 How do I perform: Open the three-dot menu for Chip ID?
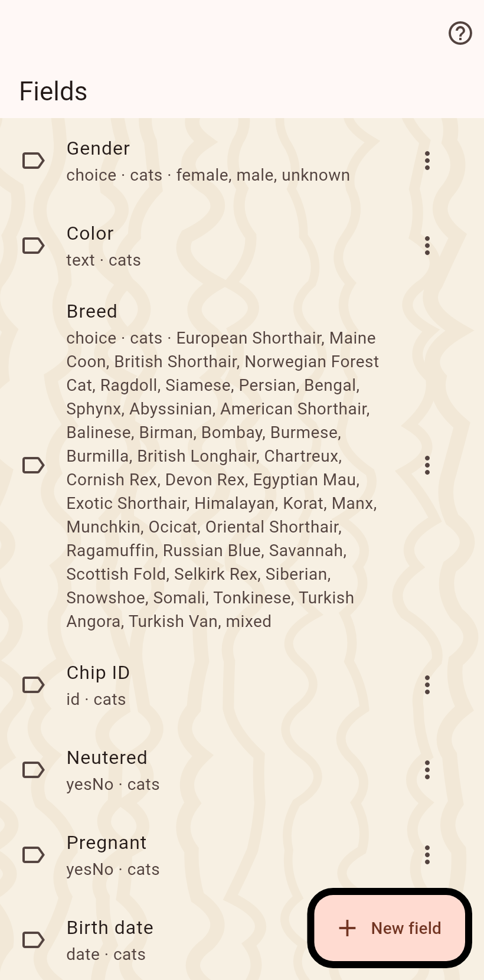427,685
